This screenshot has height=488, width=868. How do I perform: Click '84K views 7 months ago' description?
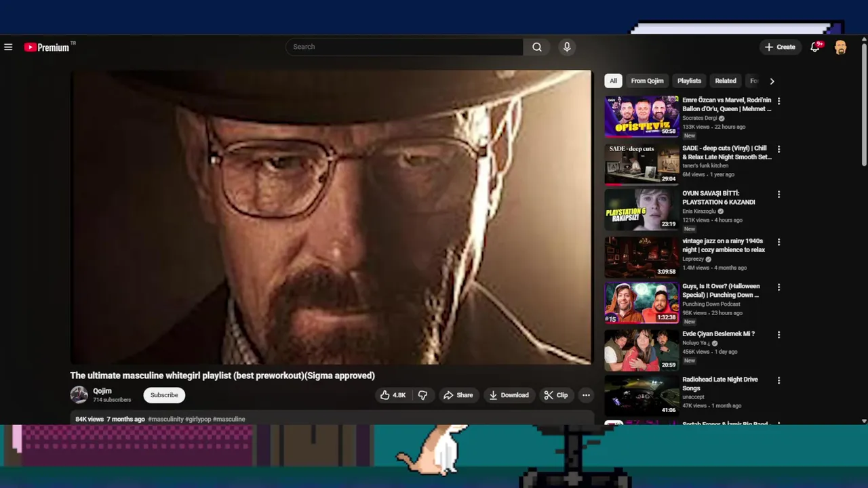click(x=110, y=419)
